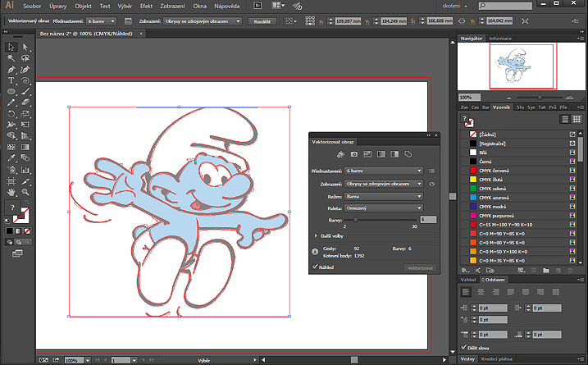Select the Pen tool
The width and height of the screenshot is (588, 365).
click(11, 70)
